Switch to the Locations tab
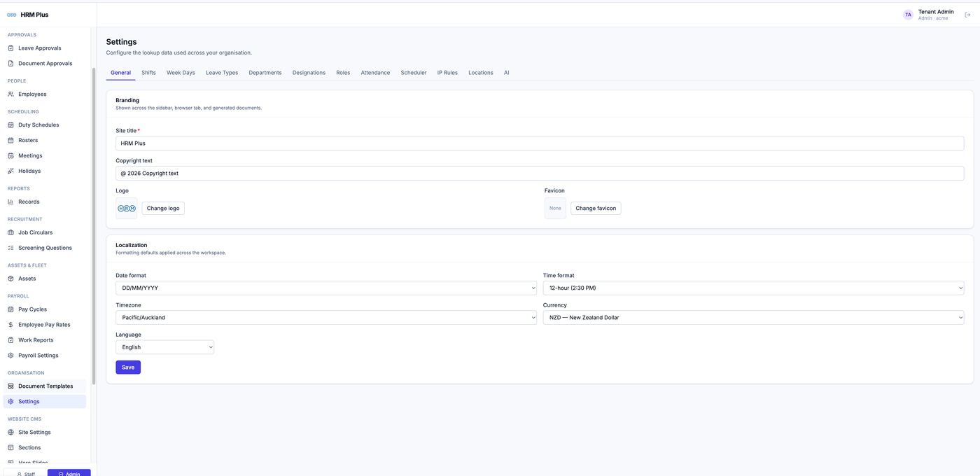This screenshot has width=980, height=476. pyautogui.click(x=481, y=73)
